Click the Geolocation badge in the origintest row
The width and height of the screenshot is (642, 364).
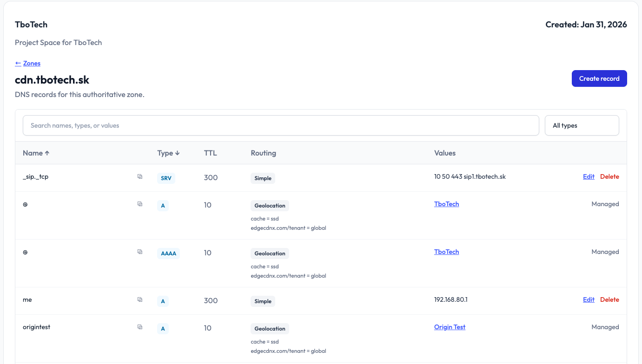(x=270, y=329)
